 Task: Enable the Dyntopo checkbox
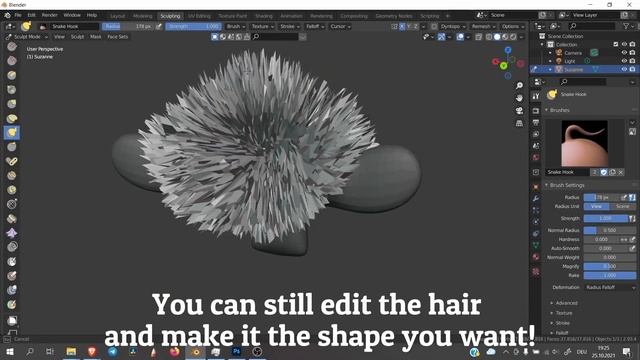(434, 27)
